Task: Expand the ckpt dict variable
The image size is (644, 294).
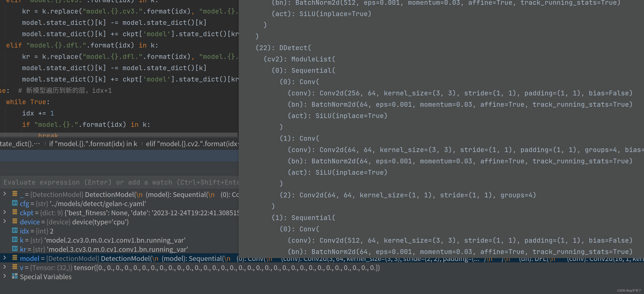Action: (5, 212)
